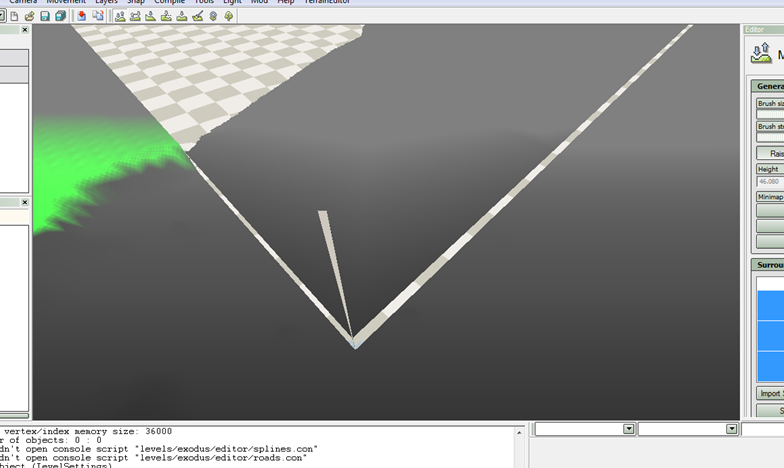Viewport: 784px width, 468px height.
Task: Click the top blue cell in surrounding terrain grid
Action: [x=771, y=305]
